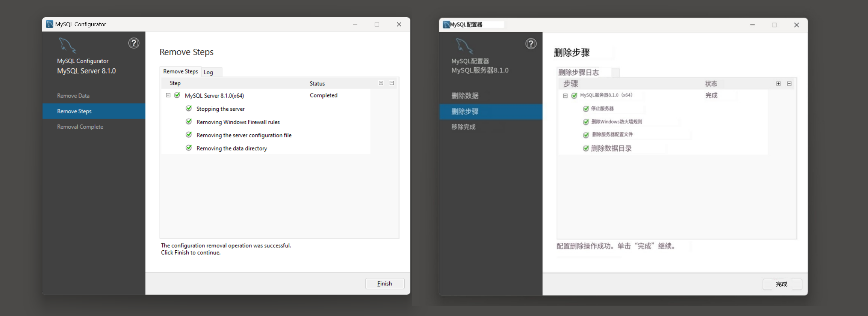Click the dolphin logo in the Chinese window sidebar
Image resolution: width=868 pixels, height=316 pixels.
click(x=464, y=46)
